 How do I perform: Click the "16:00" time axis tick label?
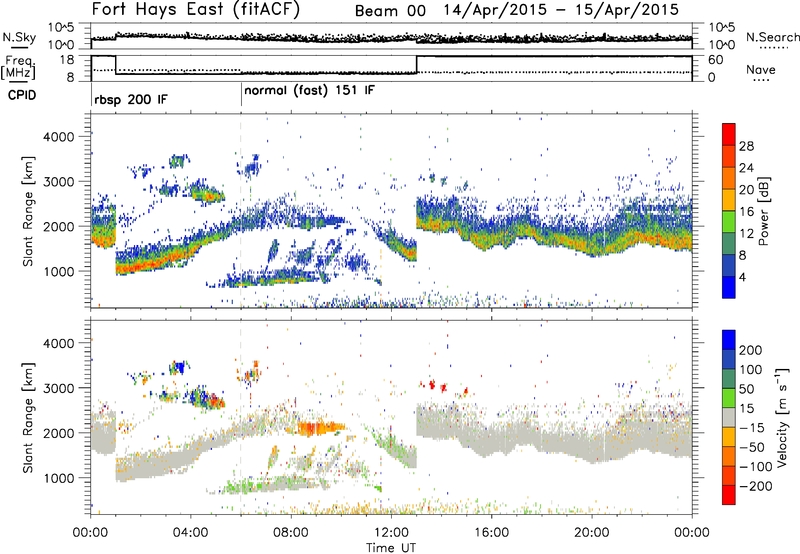coord(491,532)
